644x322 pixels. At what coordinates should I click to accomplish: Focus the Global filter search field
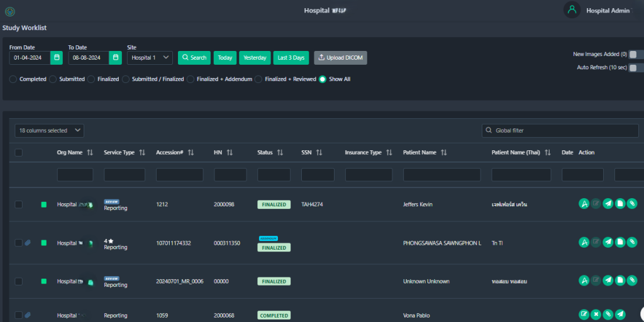560,131
